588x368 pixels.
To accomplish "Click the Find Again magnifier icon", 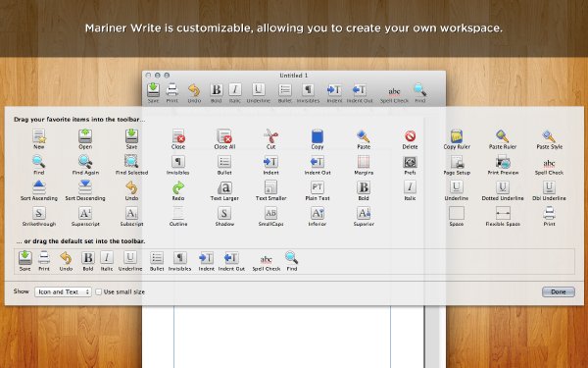I will tap(85, 162).
